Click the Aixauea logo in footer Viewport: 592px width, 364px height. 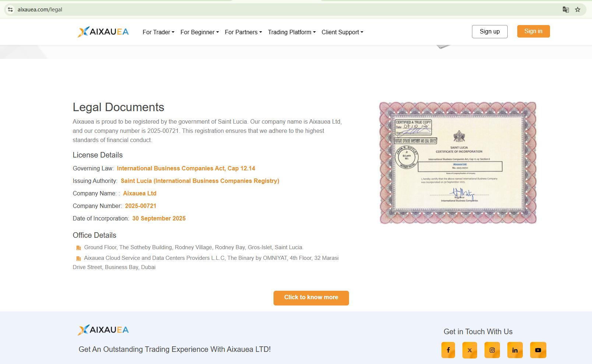[x=103, y=330]
